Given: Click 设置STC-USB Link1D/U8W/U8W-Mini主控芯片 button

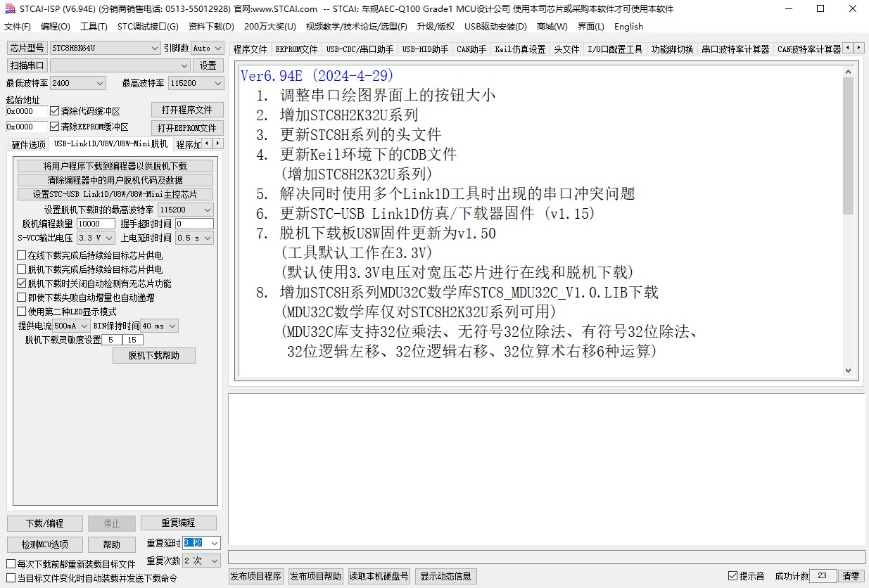Looking at the screenshot, I should [x=115, y=194].
